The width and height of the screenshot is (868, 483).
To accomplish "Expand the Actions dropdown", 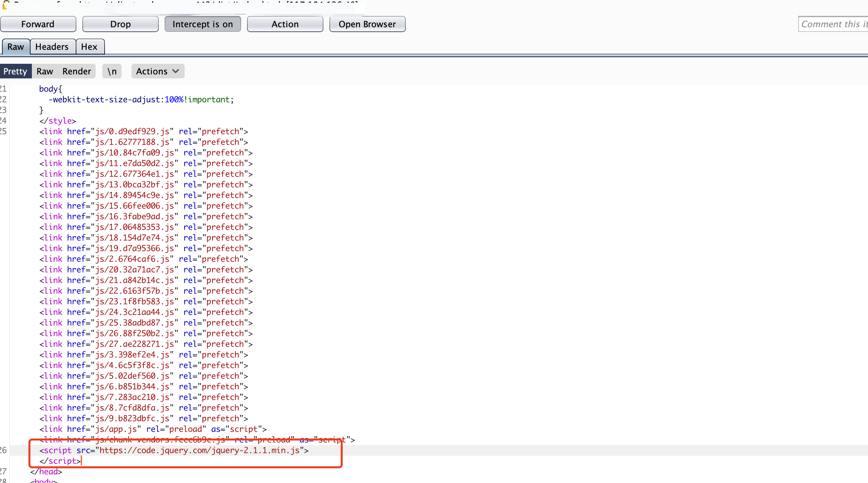I will click(x=152, y=71).
